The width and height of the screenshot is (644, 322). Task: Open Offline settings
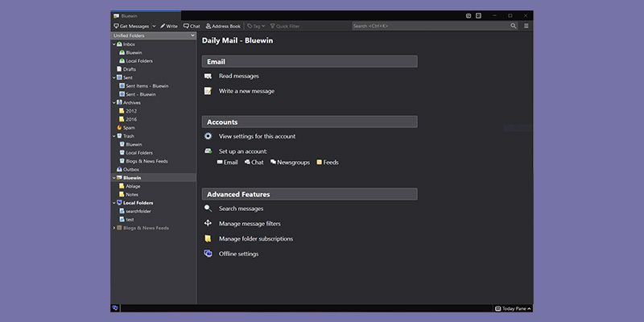(x=238, y=254)
